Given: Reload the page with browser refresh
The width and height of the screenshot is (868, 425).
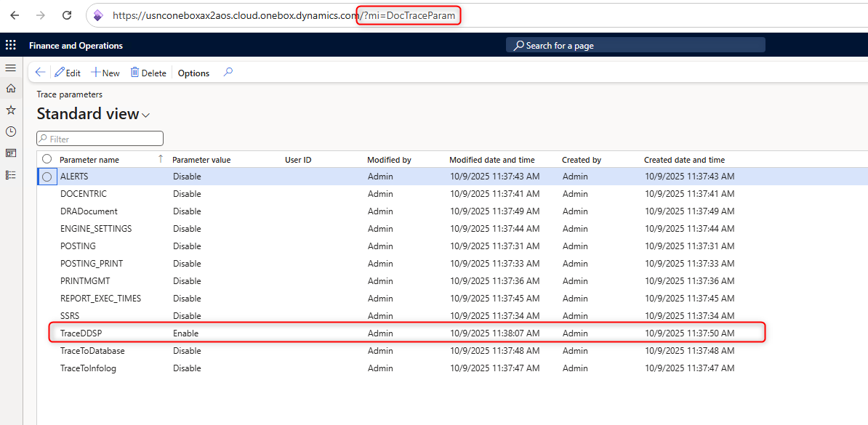Looking at the screenshot, I should coord(67,15).
